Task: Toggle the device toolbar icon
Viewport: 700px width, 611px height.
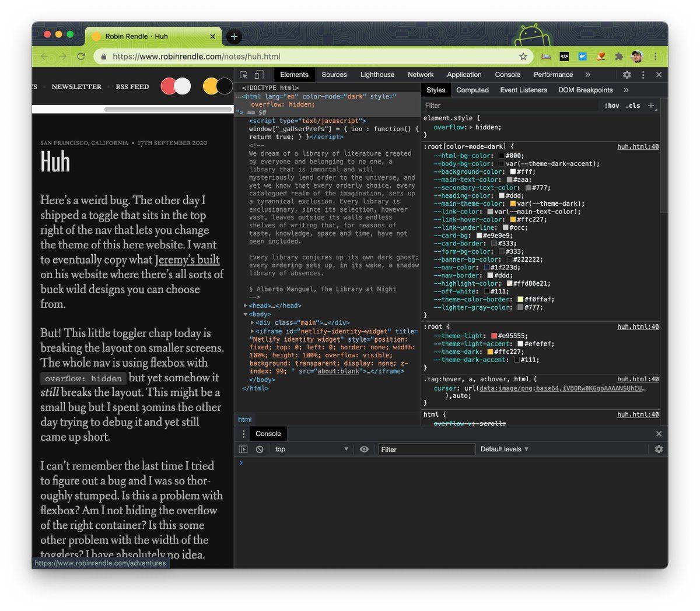Action: point(259,75)
